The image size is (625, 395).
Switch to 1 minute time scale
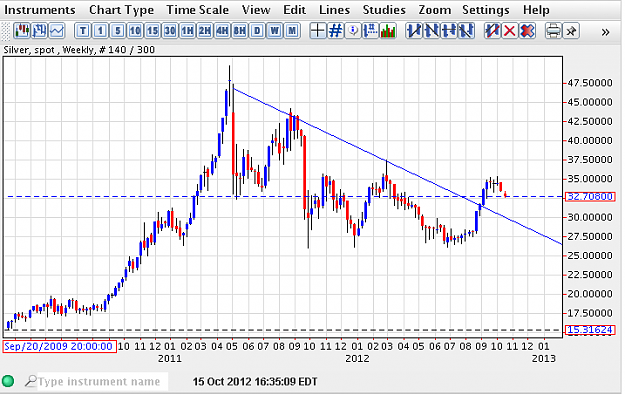click(x=100, y=31)
